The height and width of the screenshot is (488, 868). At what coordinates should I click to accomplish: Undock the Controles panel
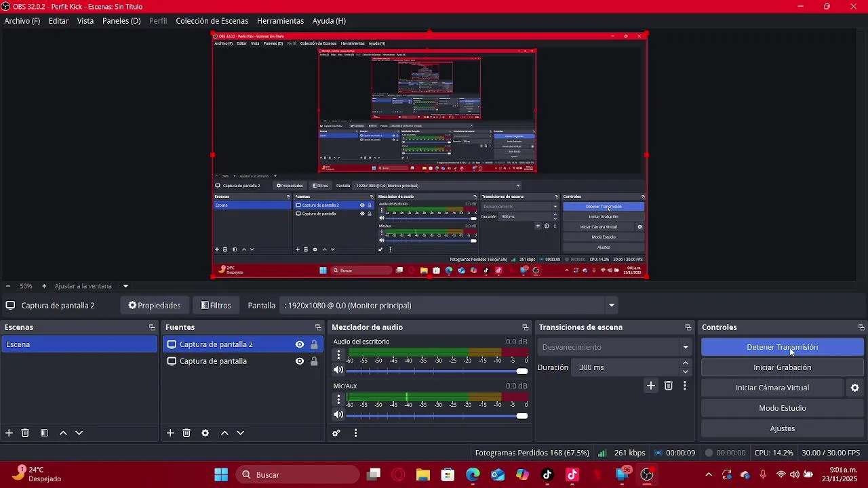(x=861, y=327)
